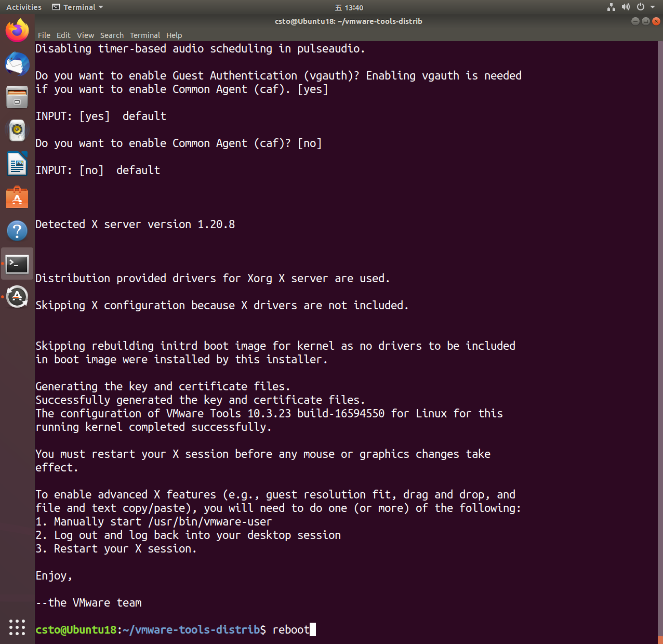Viewport: 663px width, 644px height.
Task: Open the clock showing 13:40
Action: pos(349,8)
